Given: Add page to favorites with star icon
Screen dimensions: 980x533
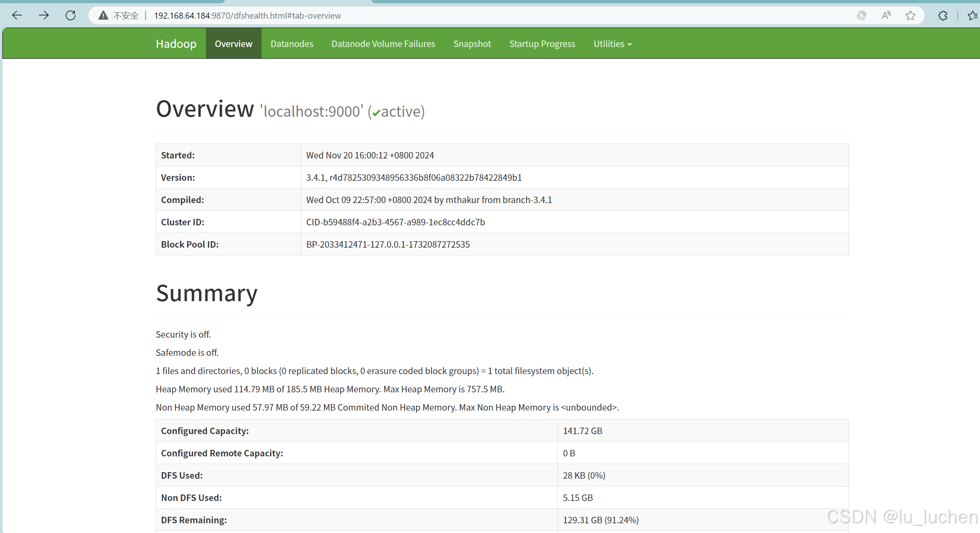Looking at the screenshot, I should [x=910, y=15].
